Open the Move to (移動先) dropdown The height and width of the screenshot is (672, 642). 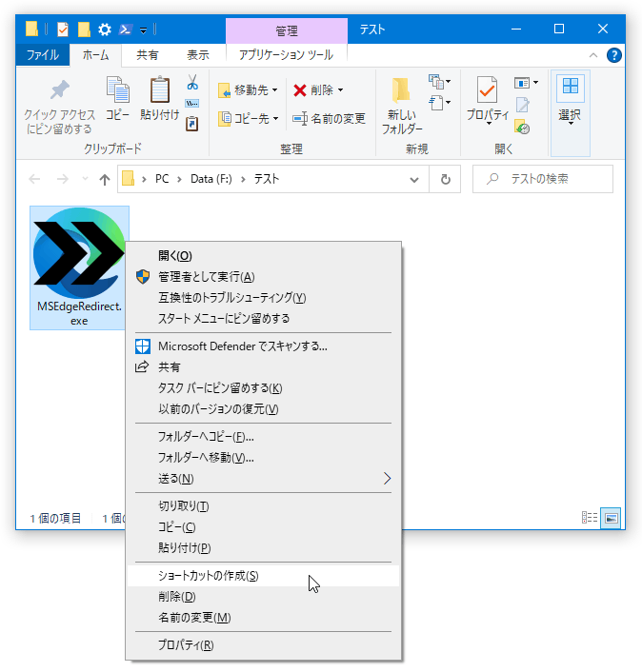(248, 90)
